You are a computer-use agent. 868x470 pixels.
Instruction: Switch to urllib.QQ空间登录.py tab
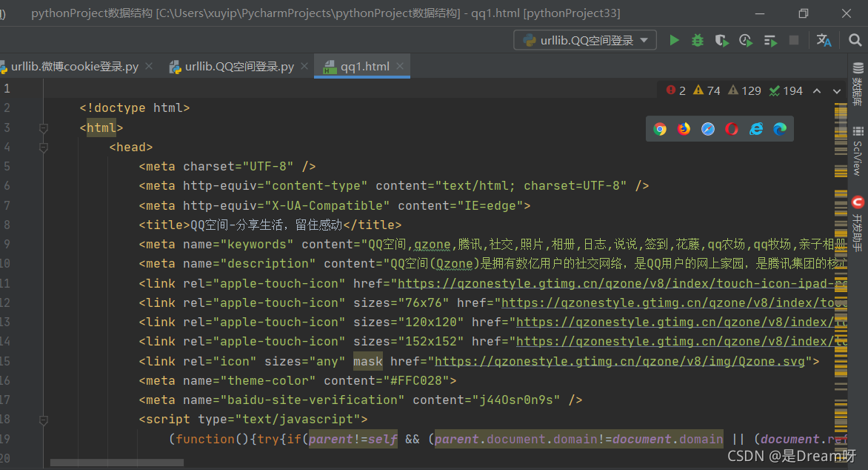238,67
